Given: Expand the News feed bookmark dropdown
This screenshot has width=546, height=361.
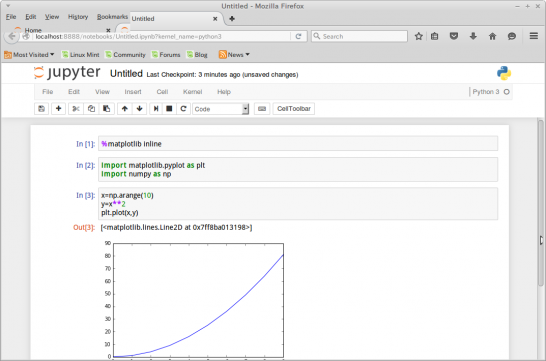Looking at the screenshot, I should (234, 55).
